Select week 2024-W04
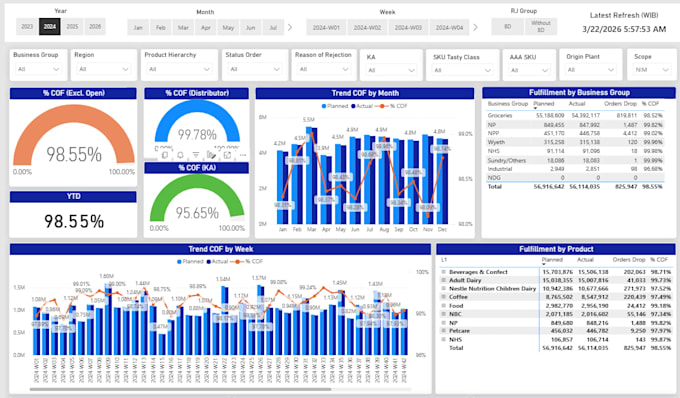Image resolution: width=680 pixels, height=398 pixels. coord(449,27)
